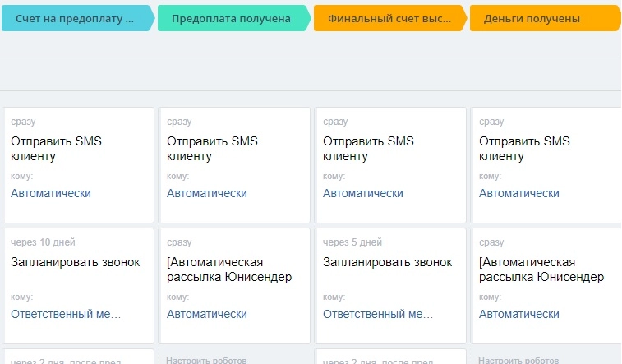Screen dimensions: 622x364
Task: Open "Отправить SMS клиенту" under "Деньги получены"
Action: 524,149
